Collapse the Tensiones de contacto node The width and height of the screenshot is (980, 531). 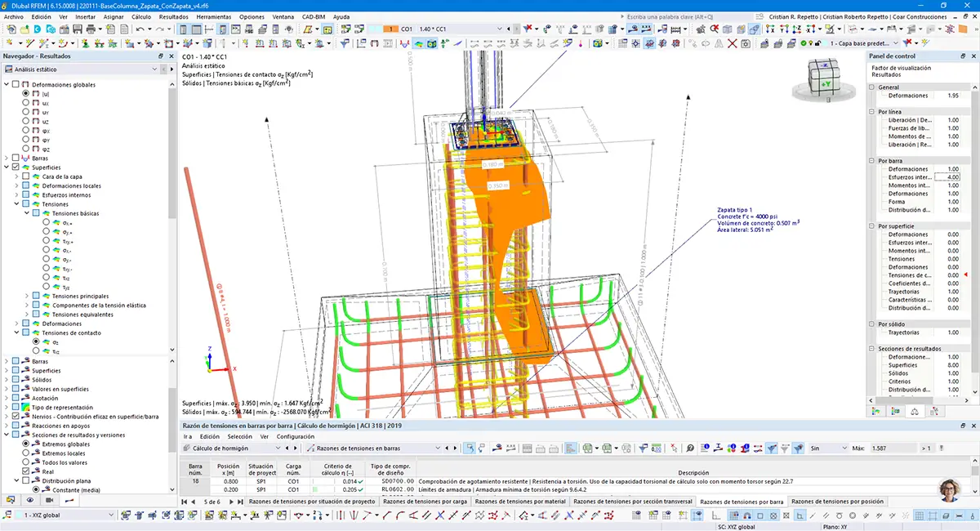pos(16,333)
